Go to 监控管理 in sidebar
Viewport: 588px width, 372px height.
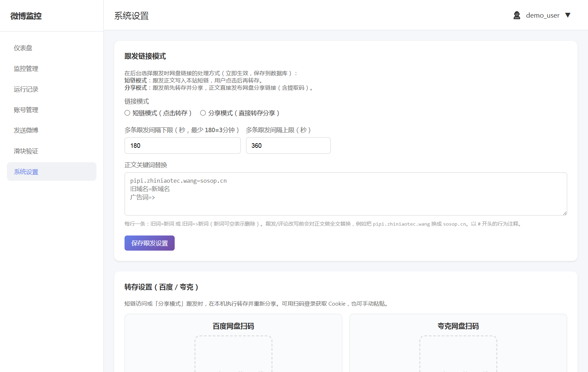pyautogui.click(x=52, y=69)
